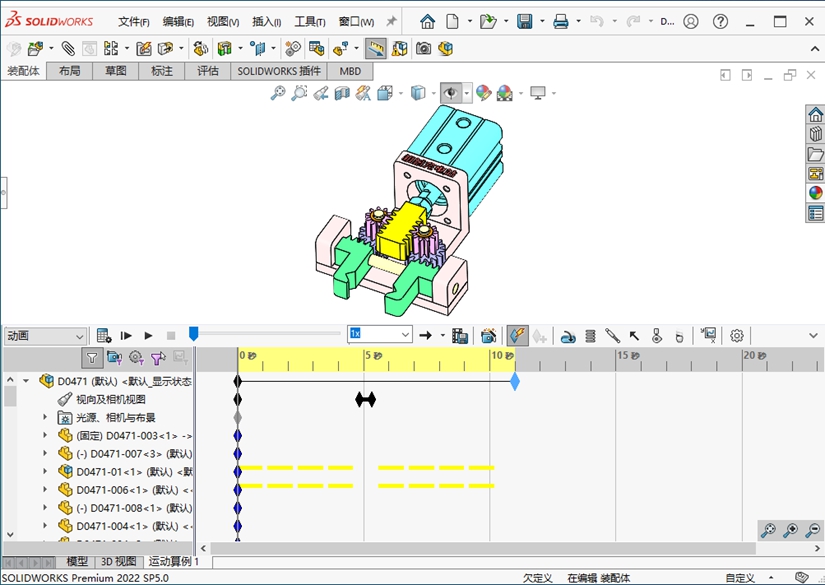
Task: Expand the D0471-01<1> subassembly node
Action: point(45,471)
